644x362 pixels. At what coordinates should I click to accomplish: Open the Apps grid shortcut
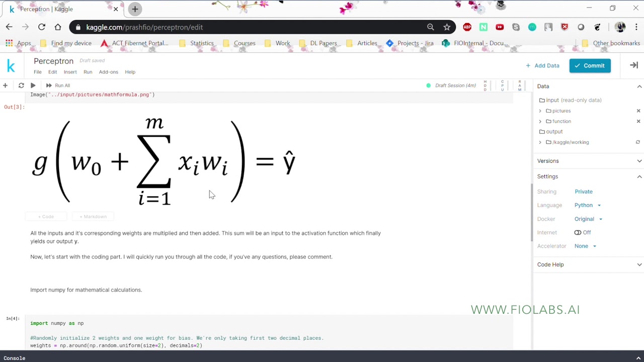[18, 43]
